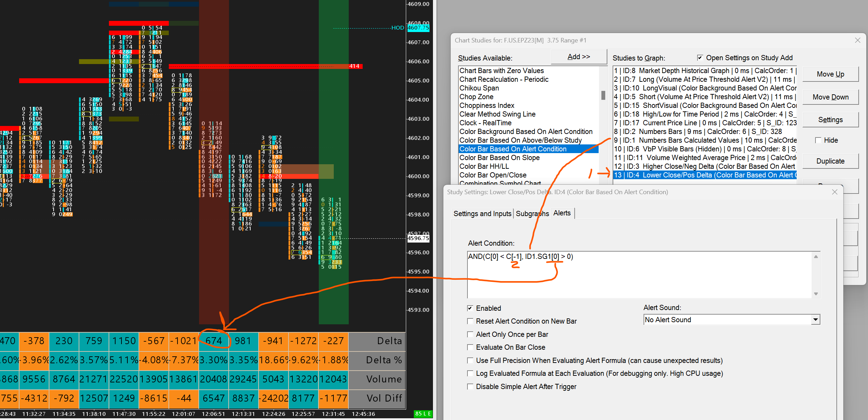Check the Hide study checkbox

click(818, 140)
